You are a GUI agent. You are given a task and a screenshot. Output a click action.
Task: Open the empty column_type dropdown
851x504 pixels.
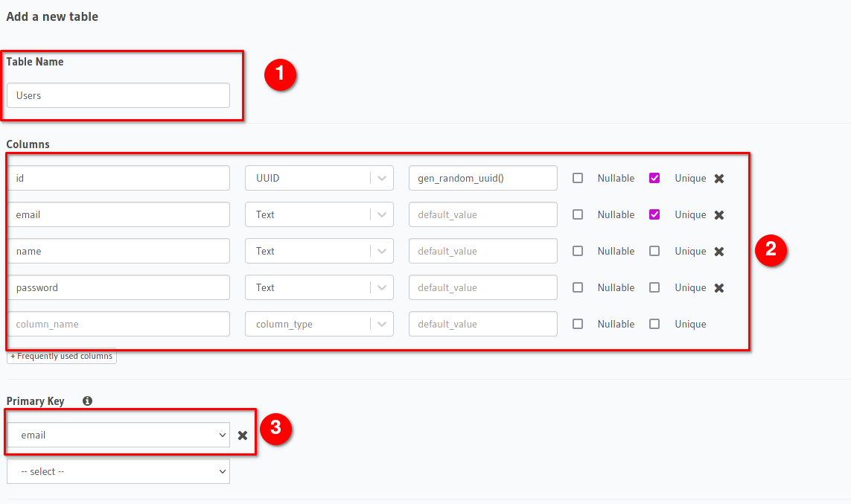point(319,325)
